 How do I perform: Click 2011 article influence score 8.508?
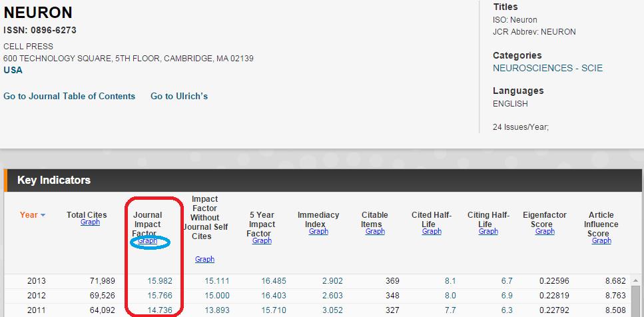615,310
